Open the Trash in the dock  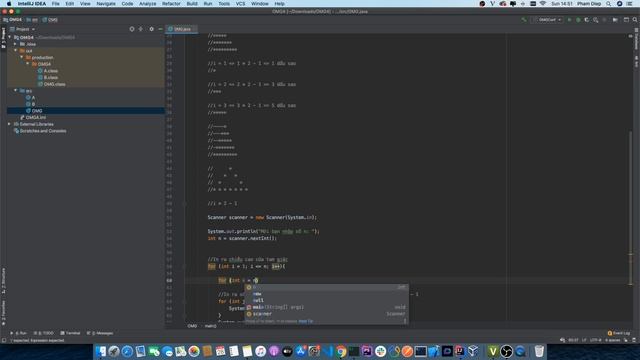[x=539, y=351]
